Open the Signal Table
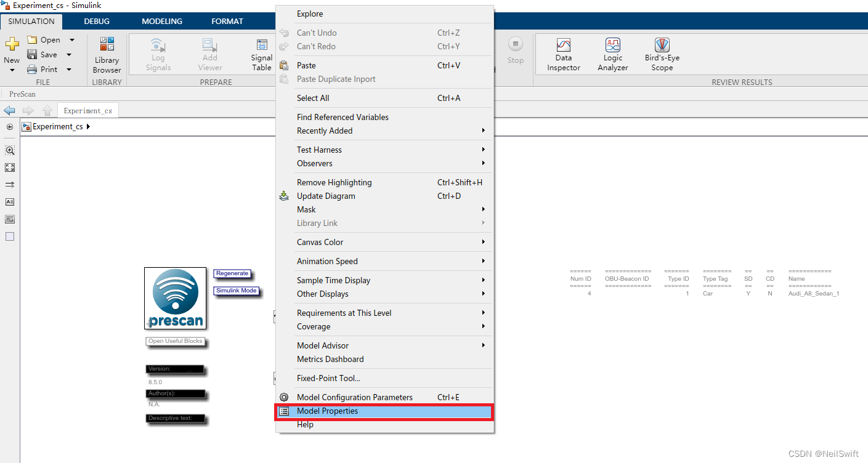This screenshot has height=463, width=868. point(262,55)
